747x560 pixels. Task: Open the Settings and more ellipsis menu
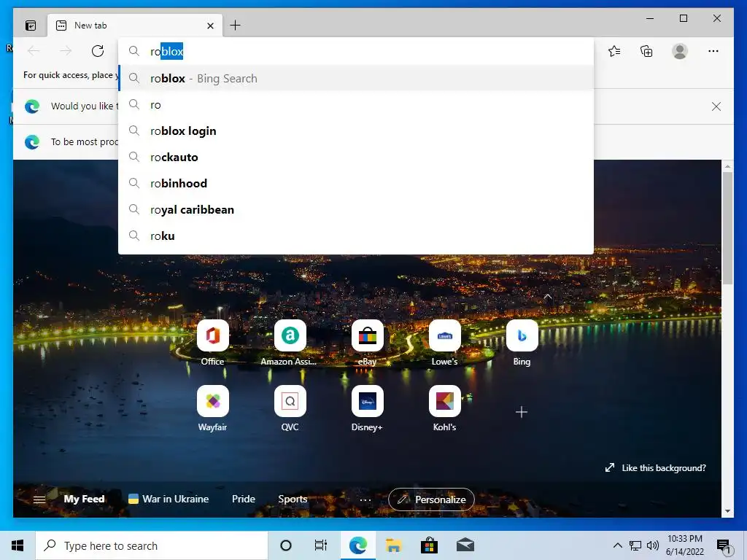click(x=713, y=51)
